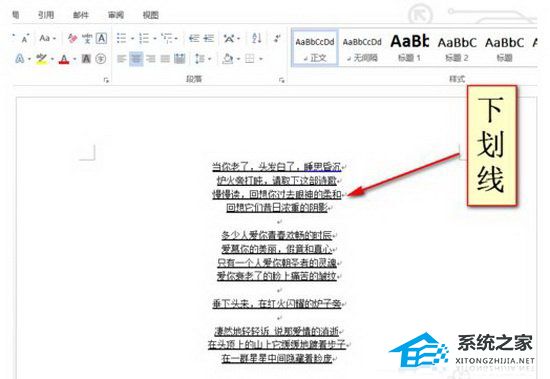The height and width of the screenshot is (379, 550).
Task: Click the line "只有一个人爱你朝圣者的灵魂"
Action: pyautogui.click(x=276, y=262)
